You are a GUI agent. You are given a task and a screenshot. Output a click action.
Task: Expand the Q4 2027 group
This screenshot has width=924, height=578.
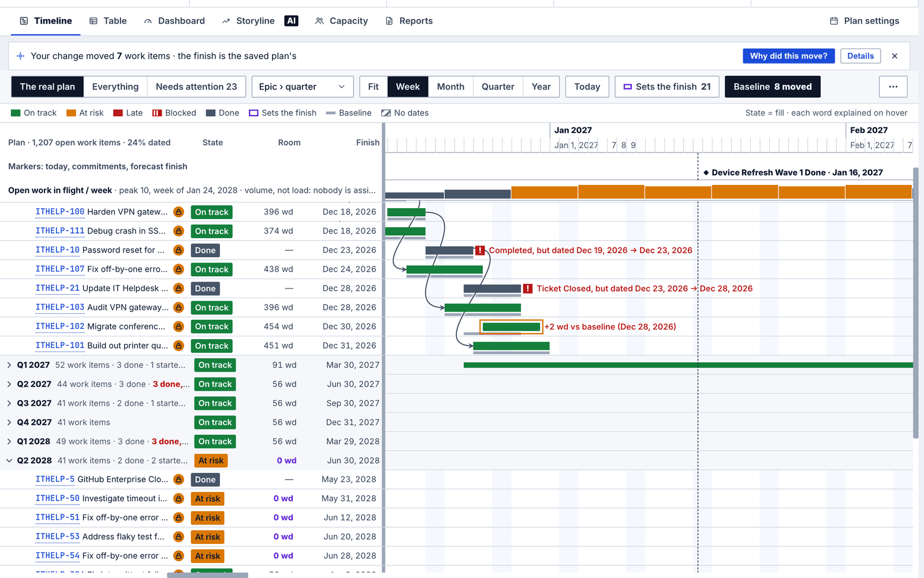[9, 423]
